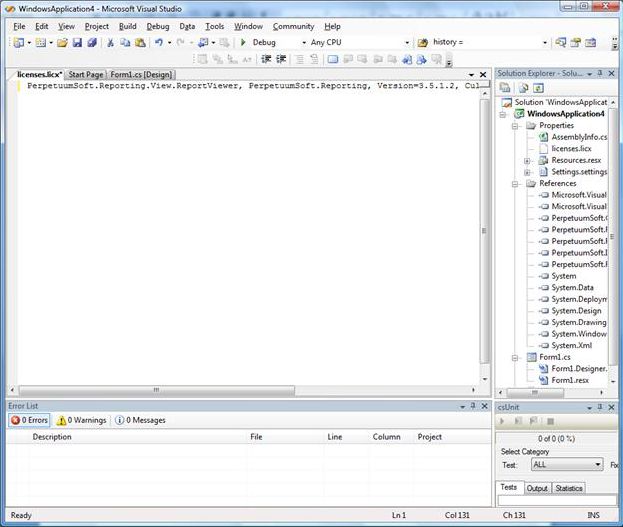The width and height of the screenshot is (623, 527).
Task: Close the licenses.licx editor document
Action: click(x=483, y=75)
